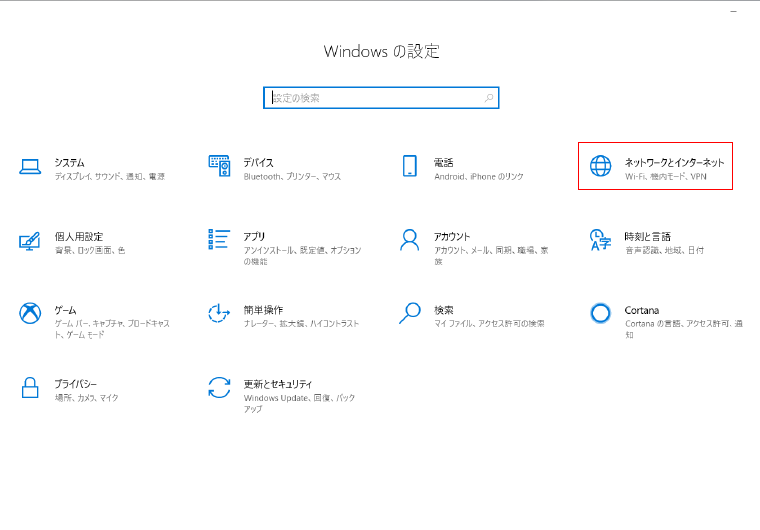Open the Cortana settings title
This screenshot has width=760, height=530.
(642, 310)
